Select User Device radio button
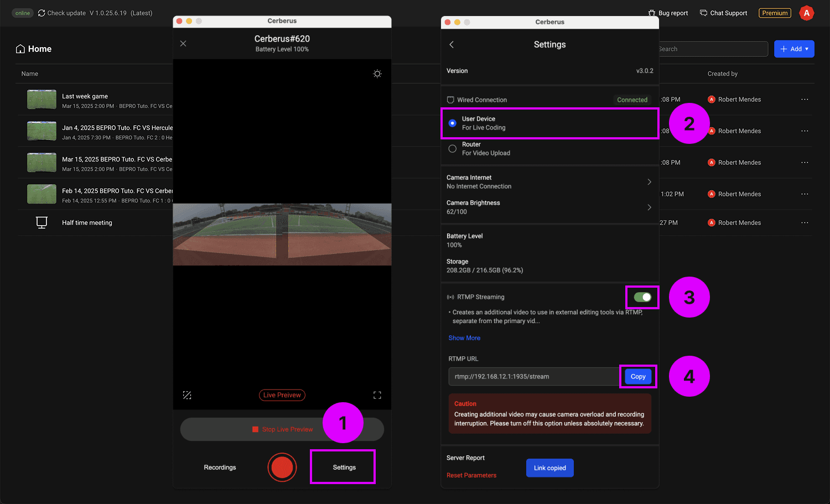The height and width of the screenshot is (504, 830). tap(453, 123)
